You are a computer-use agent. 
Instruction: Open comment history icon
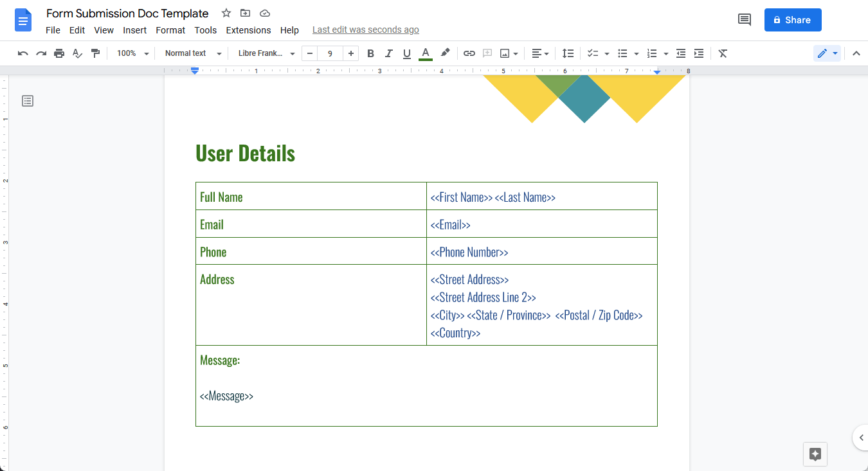click(745, 20)
